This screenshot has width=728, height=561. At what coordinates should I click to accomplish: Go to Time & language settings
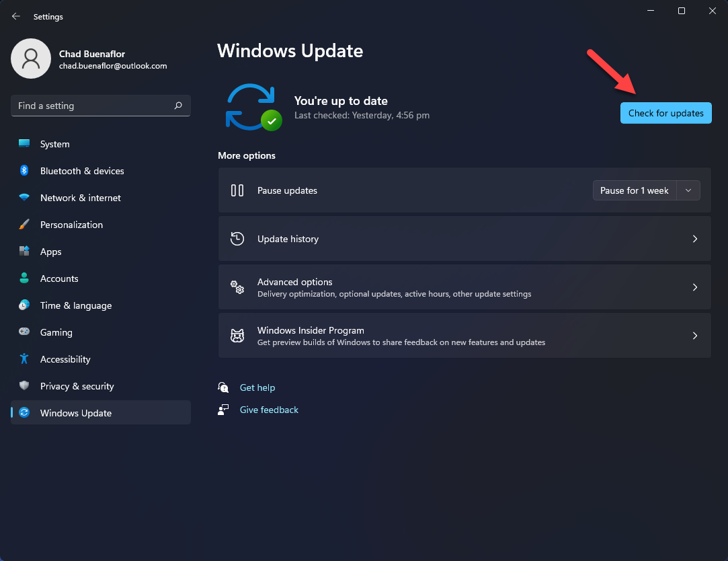tap(75, 305)
